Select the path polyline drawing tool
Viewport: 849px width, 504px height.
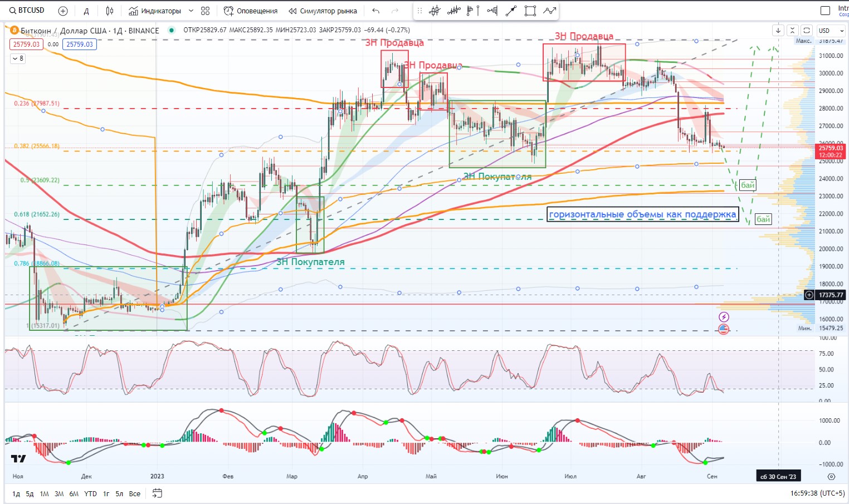[550, 11]
